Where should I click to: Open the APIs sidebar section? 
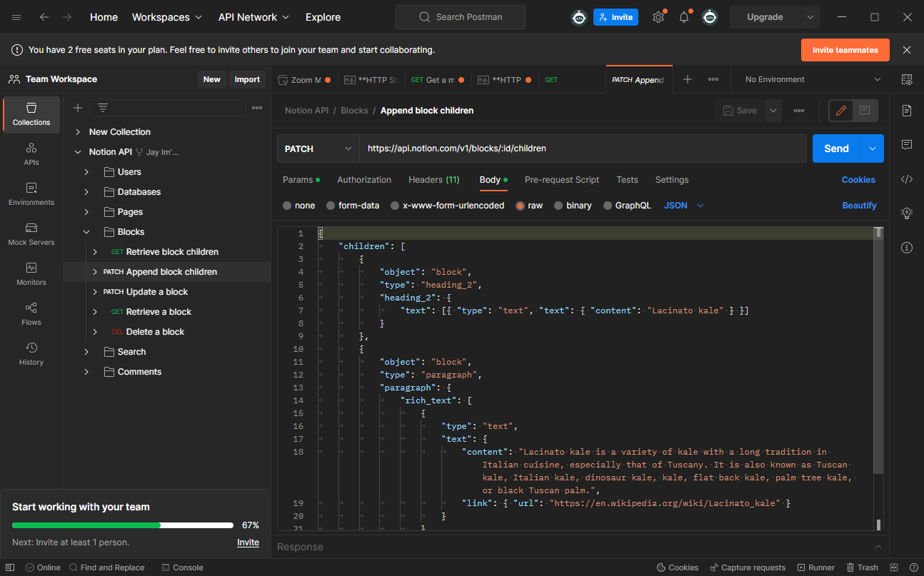(x=31, y=154)
